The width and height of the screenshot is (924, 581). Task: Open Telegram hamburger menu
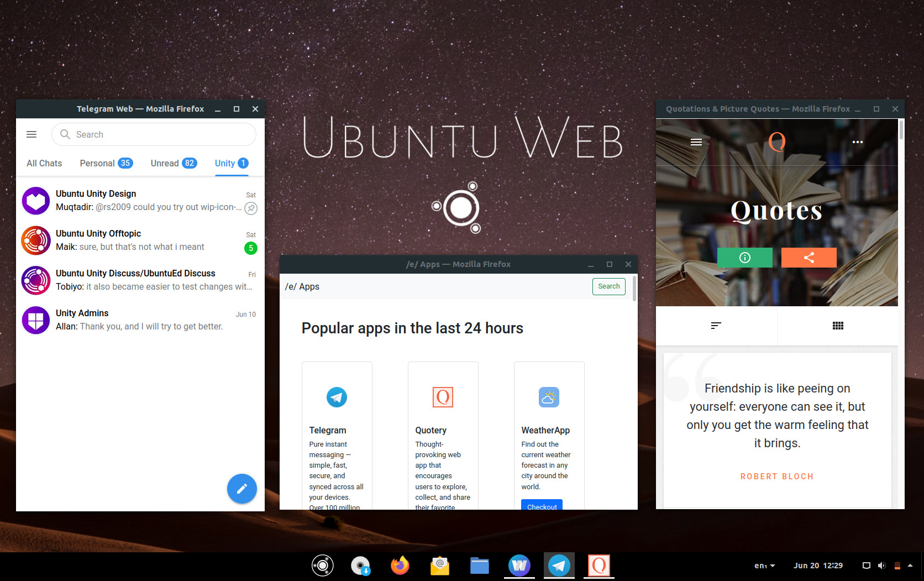point(32,134)
